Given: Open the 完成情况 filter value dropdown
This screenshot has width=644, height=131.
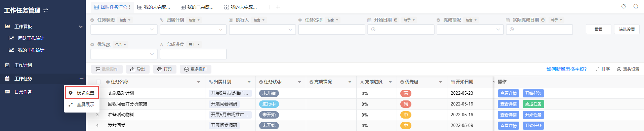Looking at the screenshot, I should [470, 30].
